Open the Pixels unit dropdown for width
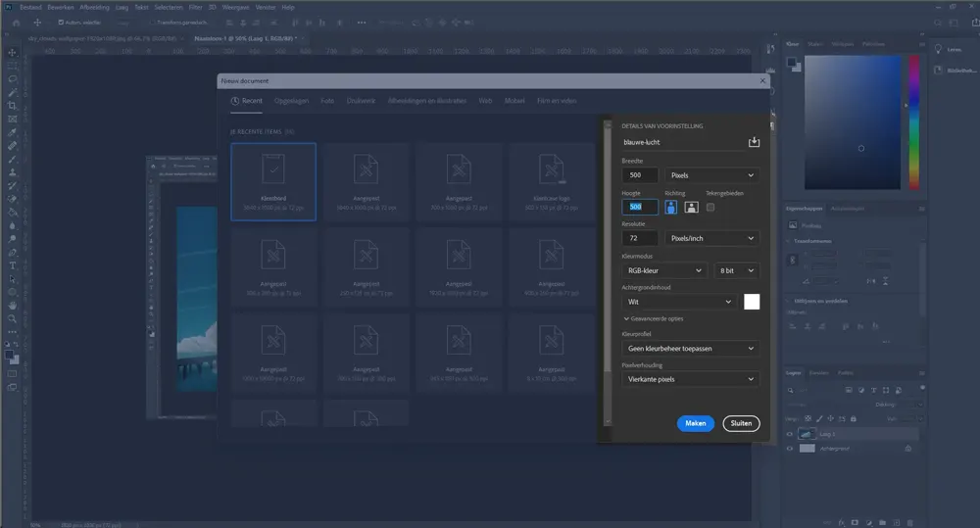This screenshot has height=528, width=980. 711,175
